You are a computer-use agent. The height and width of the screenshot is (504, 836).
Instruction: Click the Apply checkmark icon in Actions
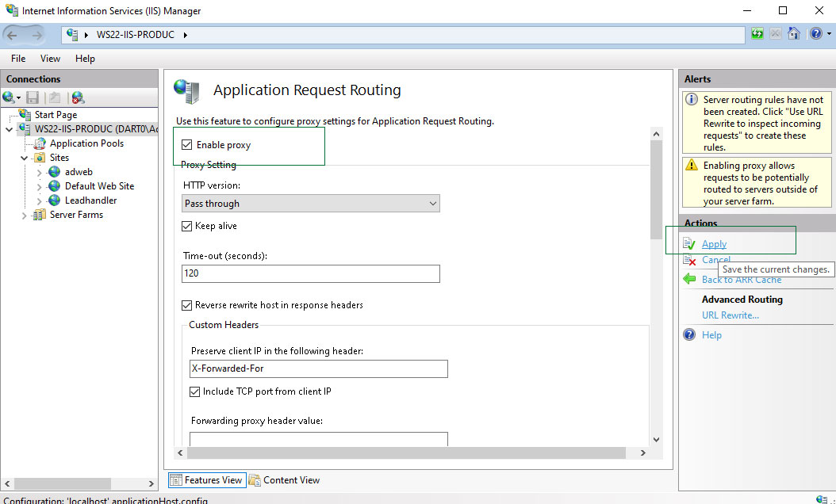[x=689, y=244]
